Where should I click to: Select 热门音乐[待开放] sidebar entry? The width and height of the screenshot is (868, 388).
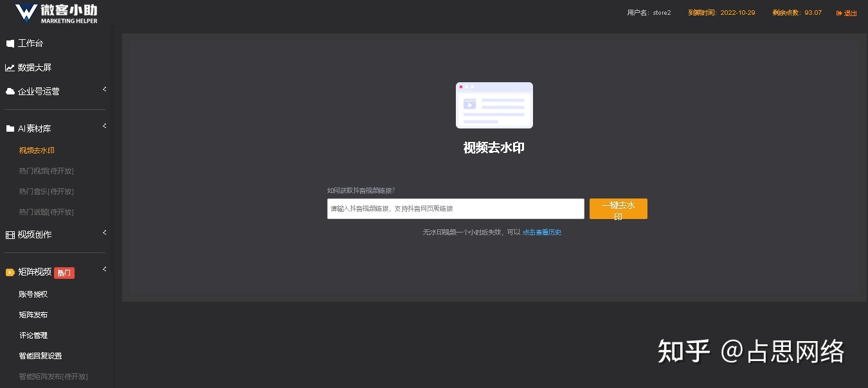(x=46, y=191)
